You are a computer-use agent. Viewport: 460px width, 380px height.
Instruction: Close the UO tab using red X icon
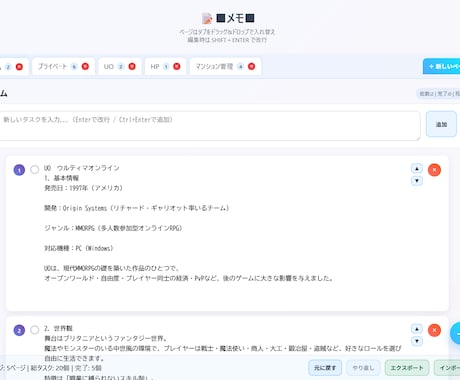tap(132, 66)
